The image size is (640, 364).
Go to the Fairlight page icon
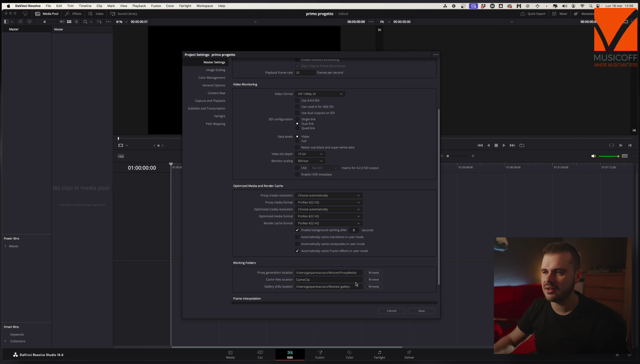379,352
